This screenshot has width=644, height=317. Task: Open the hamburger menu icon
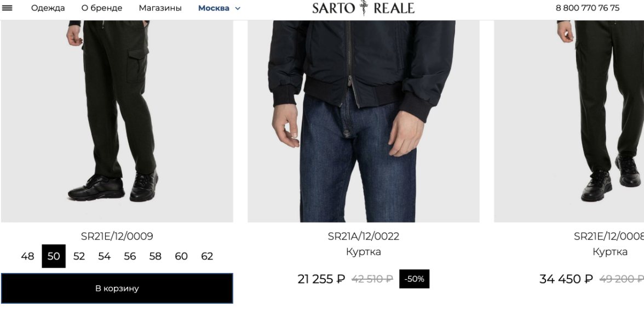[7, 8]
